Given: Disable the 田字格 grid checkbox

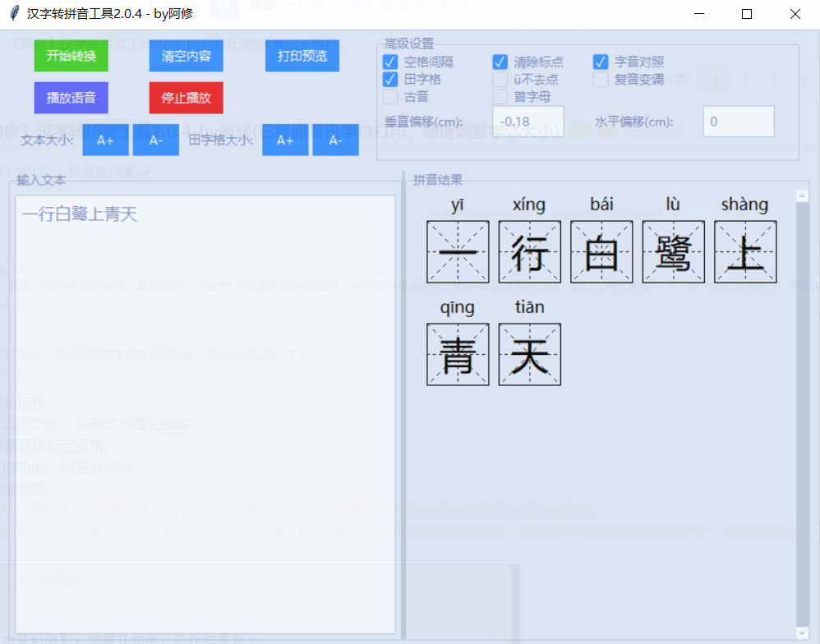Looking at the screenshot, I should [389, 80].
